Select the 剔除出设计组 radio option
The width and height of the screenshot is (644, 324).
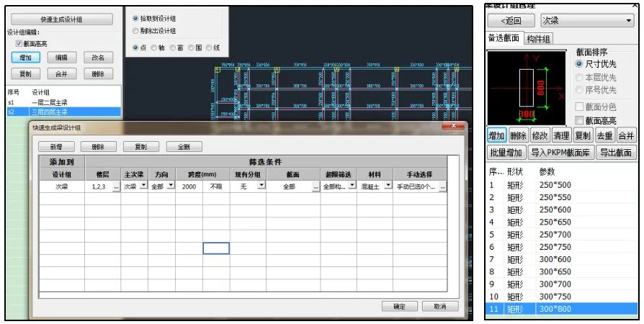coord(135,31)
